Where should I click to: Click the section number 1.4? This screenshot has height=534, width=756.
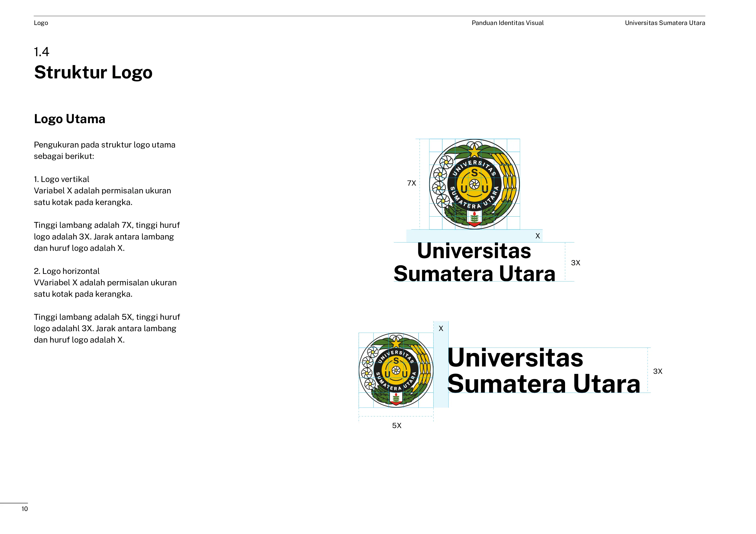(42, 52)
